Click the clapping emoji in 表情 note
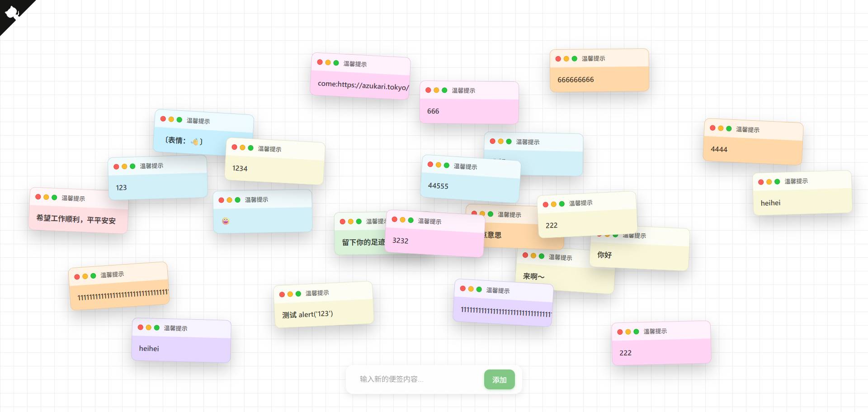The width and height of the screenshot is (868, 412). point(194,142)
